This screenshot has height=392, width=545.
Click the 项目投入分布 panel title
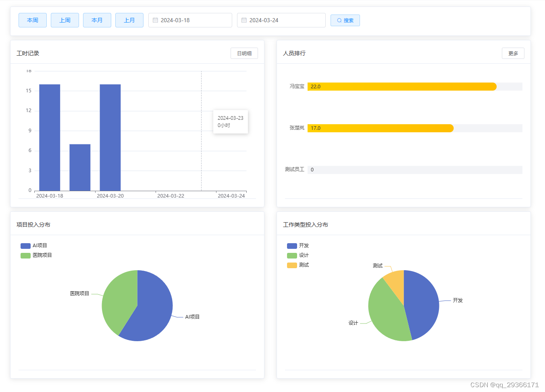click(x=33, y=225)
